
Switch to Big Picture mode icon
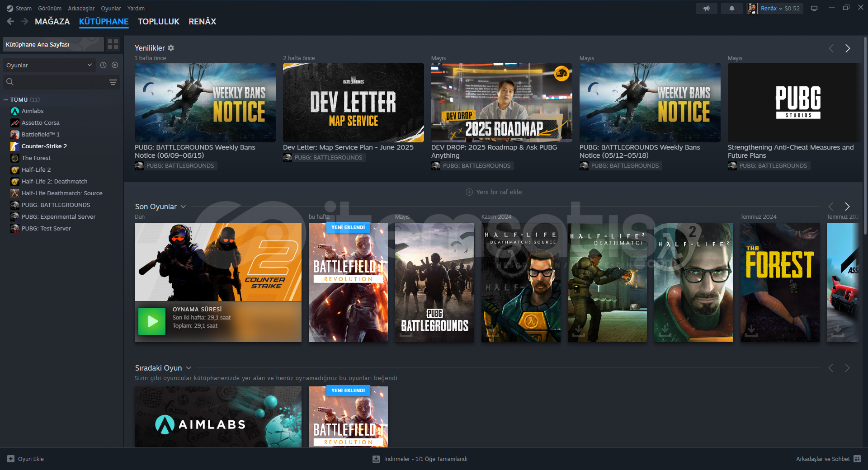click(x=814, y=8)
